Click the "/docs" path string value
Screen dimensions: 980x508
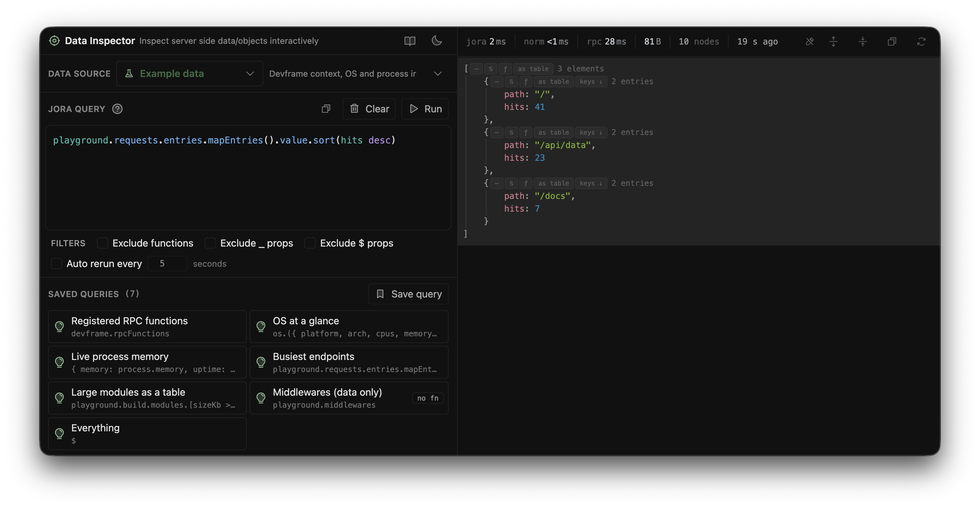(x=552, y=196)
